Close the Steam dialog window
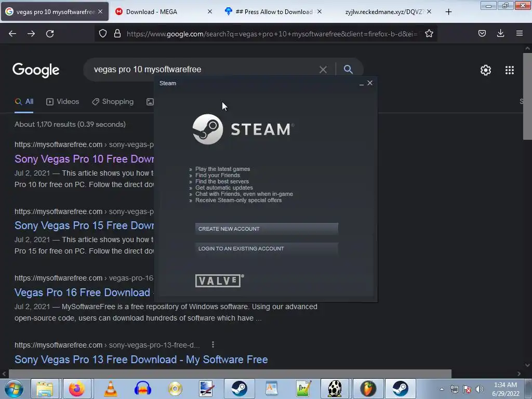The height and width of the screenshot is (399, 532). point(370,83)
